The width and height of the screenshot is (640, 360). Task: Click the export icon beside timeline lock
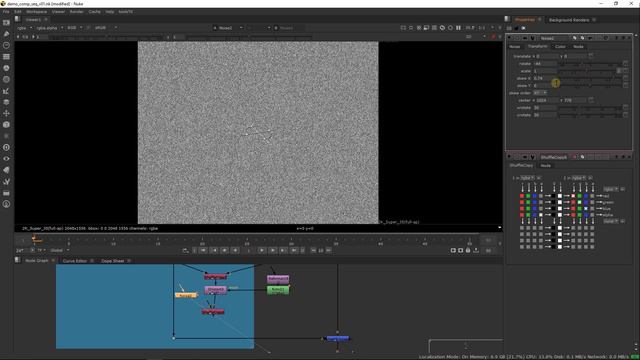click(x=476, y=250)
